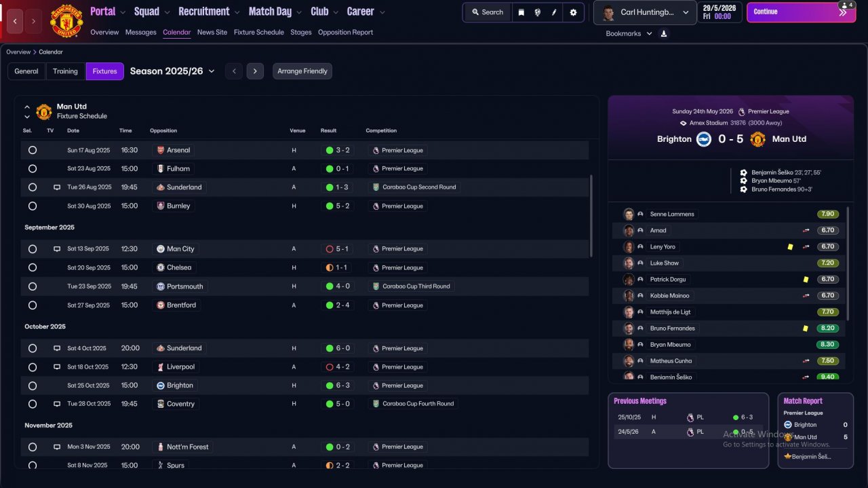Open the Carl Huntingb... manager dropdown
This screenshot has height=488, width=868.
[x=645, y=12]
